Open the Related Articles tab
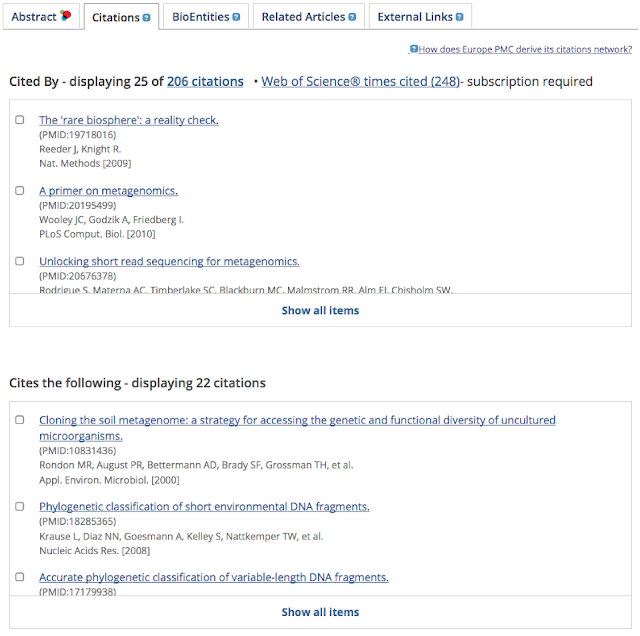 click(303, 17)
